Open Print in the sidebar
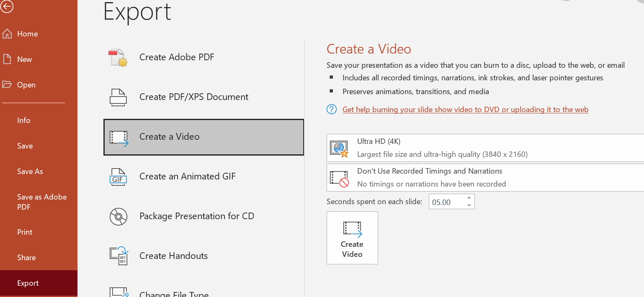644x297 pixels. coord(39,232)
